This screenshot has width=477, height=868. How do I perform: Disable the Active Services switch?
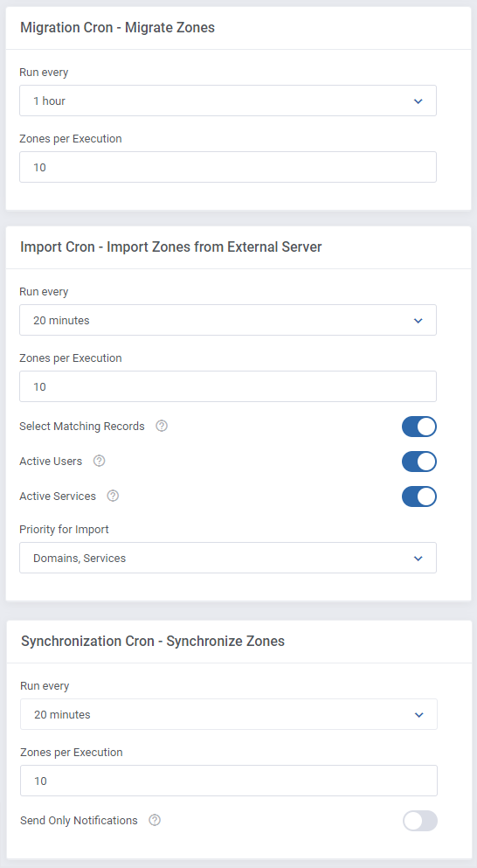point(418,496)
